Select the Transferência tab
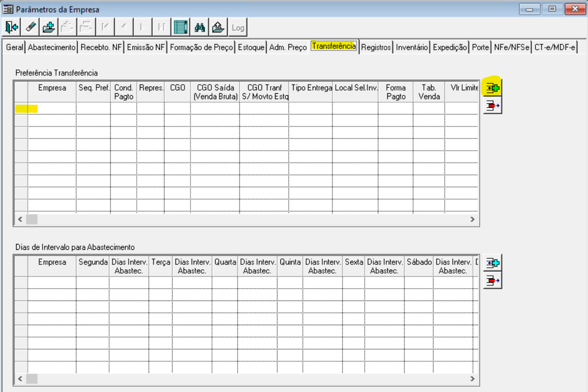 pyautogui.click(x=334, y=46)
